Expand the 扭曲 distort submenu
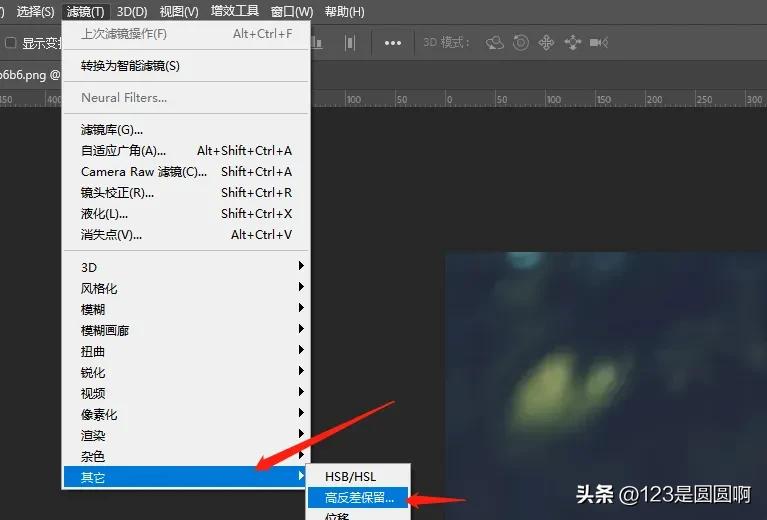 pyautogui.click(x=186, y=351)
